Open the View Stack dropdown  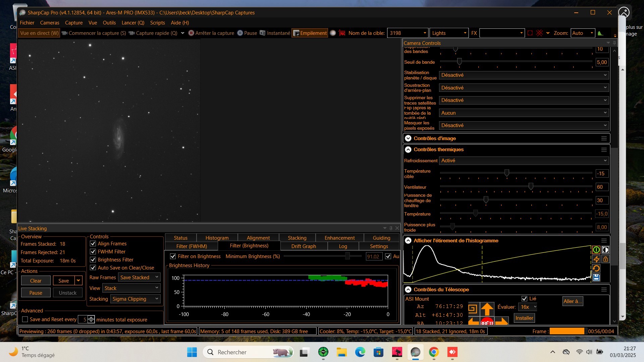coord(131,288)
